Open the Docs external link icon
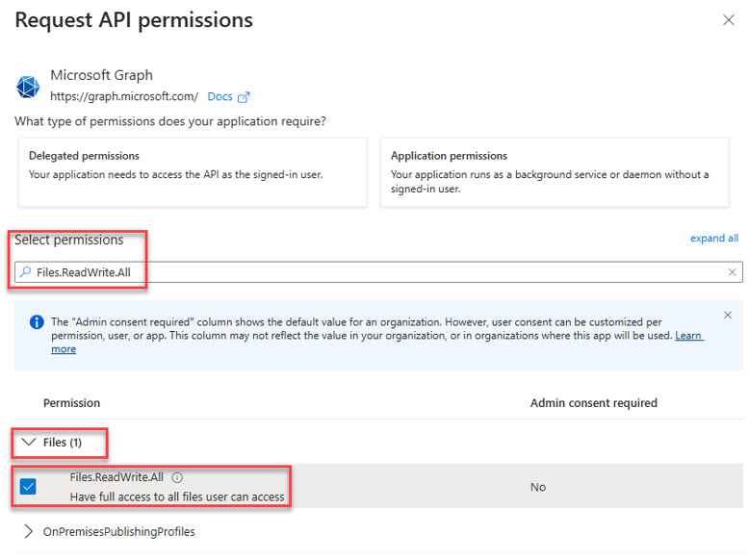This screenshot has width=749, height=560. (x=244, y=97)
